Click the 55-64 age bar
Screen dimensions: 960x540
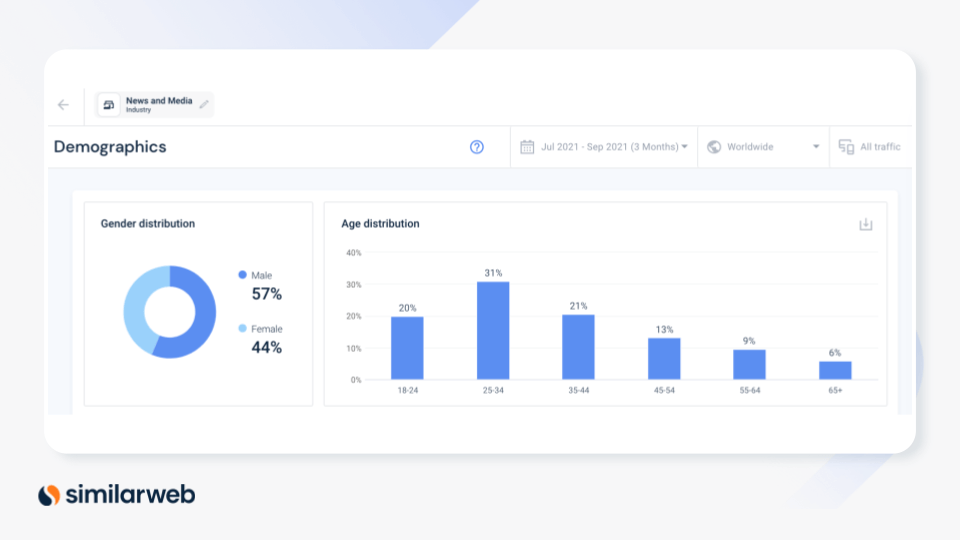(x=749, y=365)
